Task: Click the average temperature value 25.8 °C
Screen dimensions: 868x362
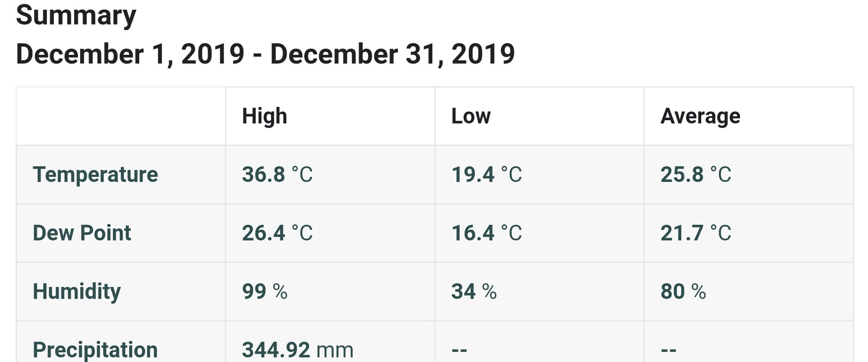Action: pos(696,175)
